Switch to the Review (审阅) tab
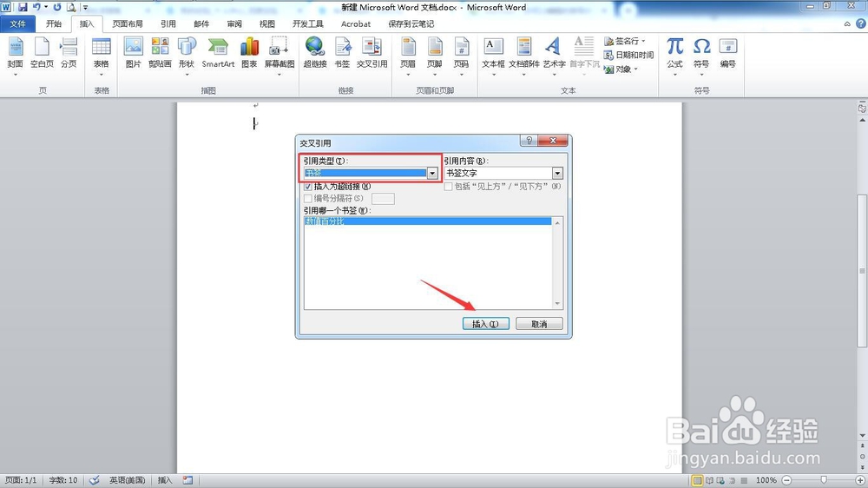The height and width of the screenshot is (488, 868). coord(234,23)
